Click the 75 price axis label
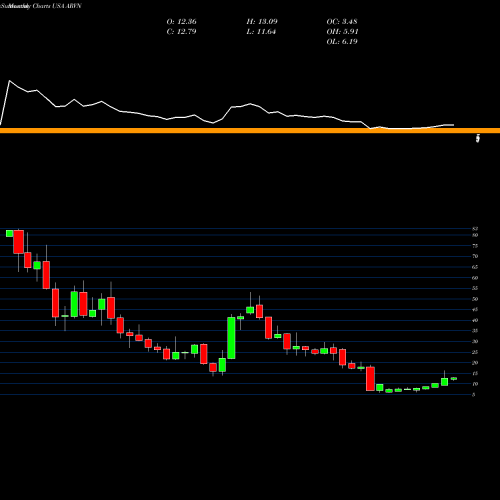 475,246
